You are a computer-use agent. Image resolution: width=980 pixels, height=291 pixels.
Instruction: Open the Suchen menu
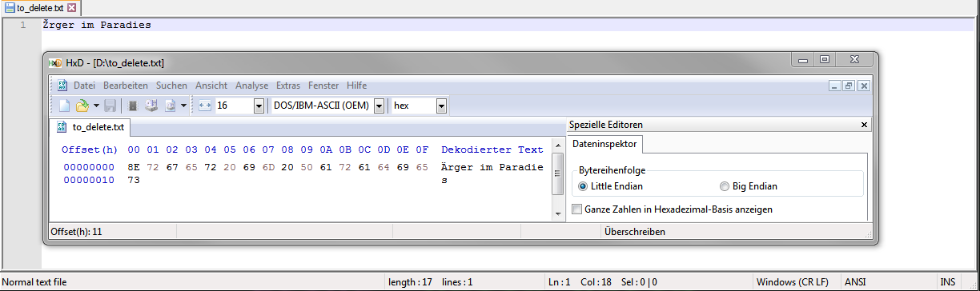pos(171,86)
